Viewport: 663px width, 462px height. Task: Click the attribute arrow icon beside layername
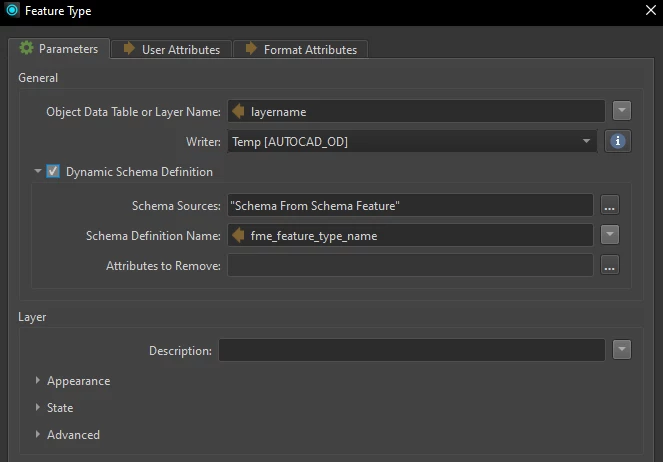click(238, 112)
